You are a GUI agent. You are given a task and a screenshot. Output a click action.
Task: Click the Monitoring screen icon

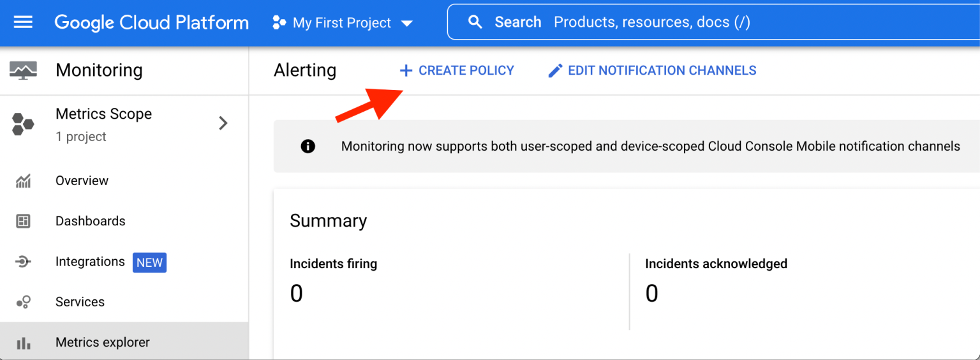point(24,70)
